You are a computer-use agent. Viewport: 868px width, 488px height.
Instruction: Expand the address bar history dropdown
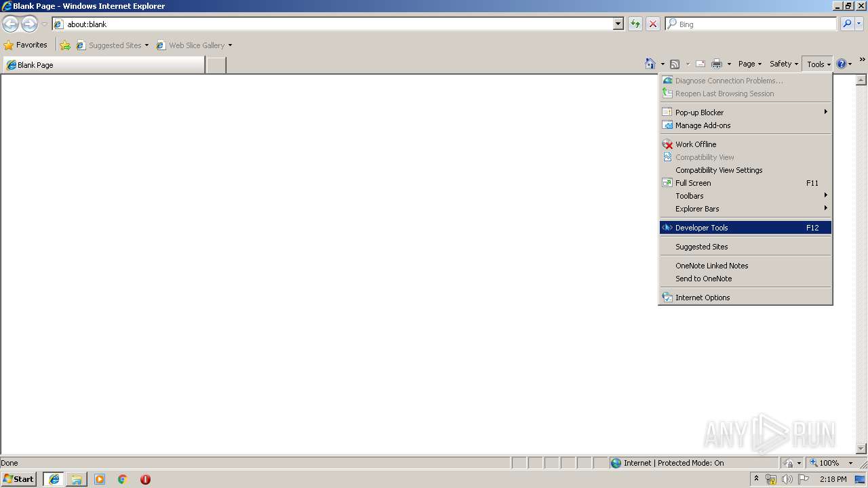(618, 24)
